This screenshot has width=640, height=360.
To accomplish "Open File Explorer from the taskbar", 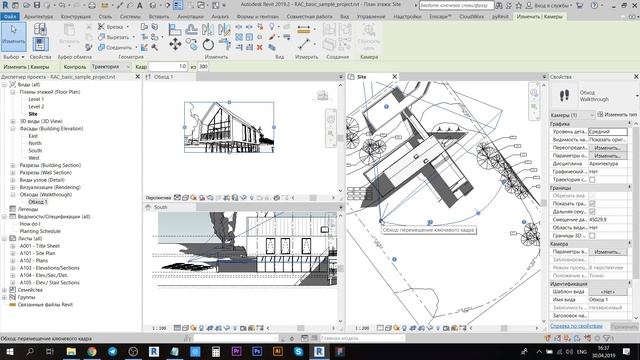I will (71, 351).
